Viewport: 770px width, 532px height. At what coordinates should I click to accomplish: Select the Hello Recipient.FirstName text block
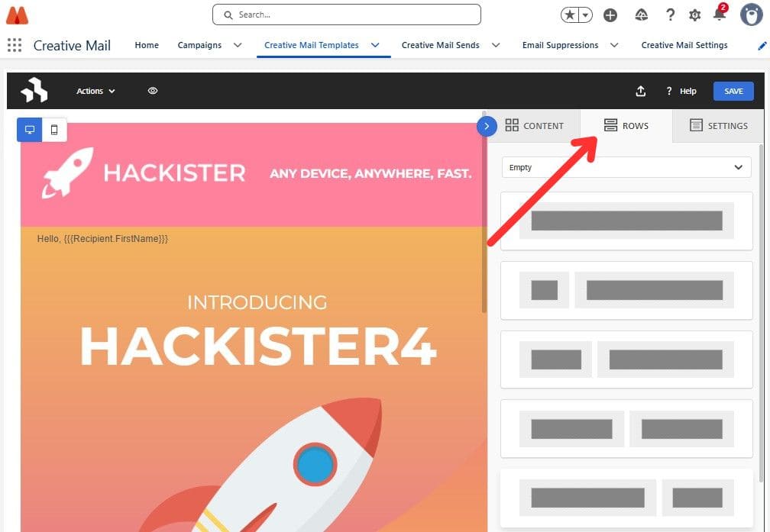pyautogui.click(x=102, y=238)
